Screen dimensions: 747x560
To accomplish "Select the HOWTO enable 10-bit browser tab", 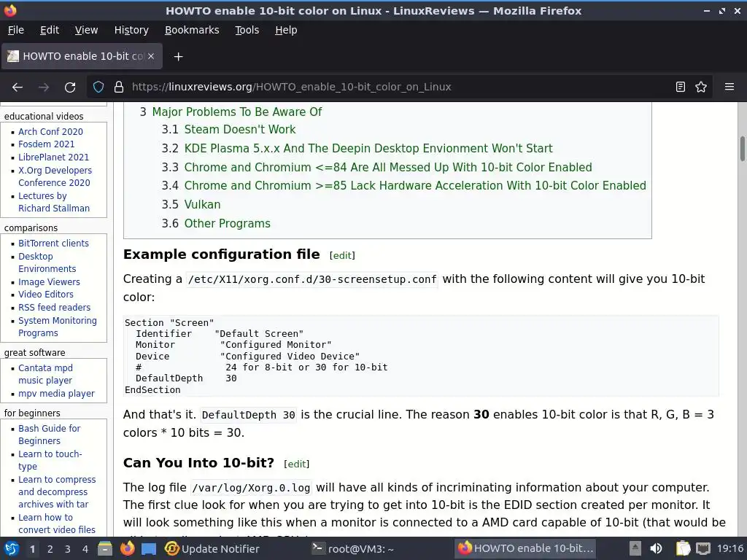I will [82, 56].
